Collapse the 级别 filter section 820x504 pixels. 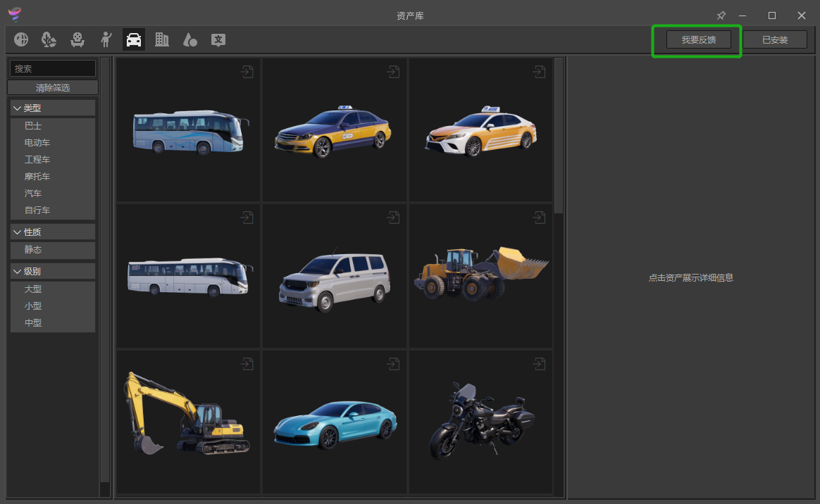17,271
